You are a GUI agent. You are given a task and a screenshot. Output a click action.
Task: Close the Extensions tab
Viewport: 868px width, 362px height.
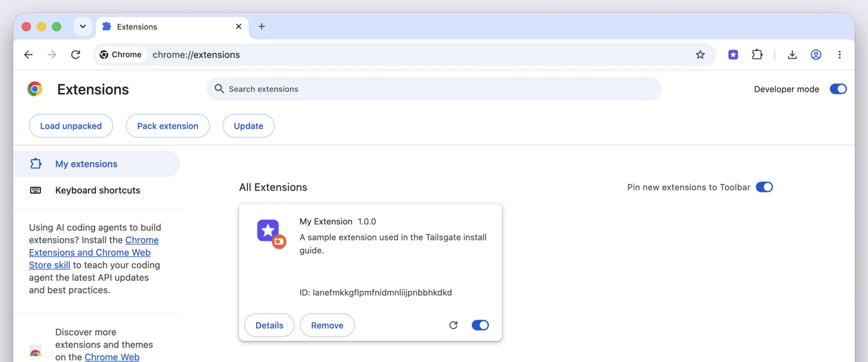coord(238,27)
